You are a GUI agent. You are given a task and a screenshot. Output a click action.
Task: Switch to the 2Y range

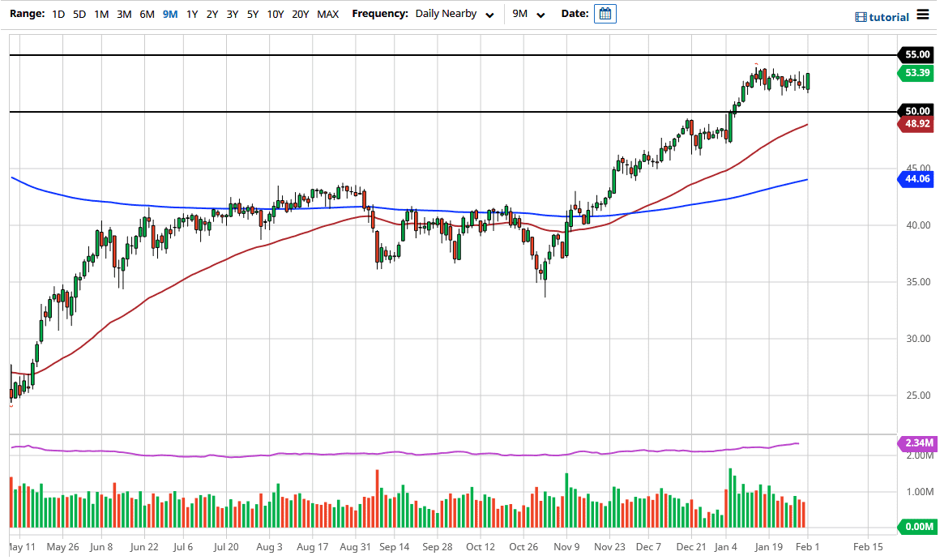pos(211,14)
